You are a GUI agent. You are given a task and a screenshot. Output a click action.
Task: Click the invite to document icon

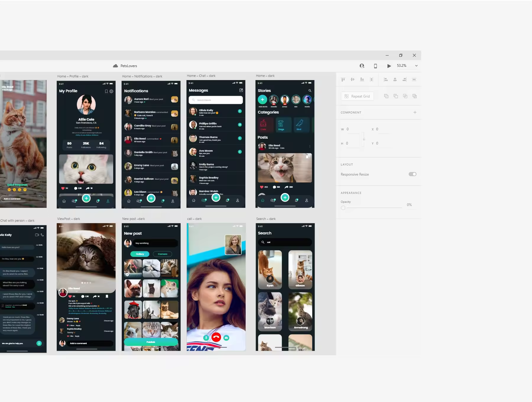tap(362, 66)
